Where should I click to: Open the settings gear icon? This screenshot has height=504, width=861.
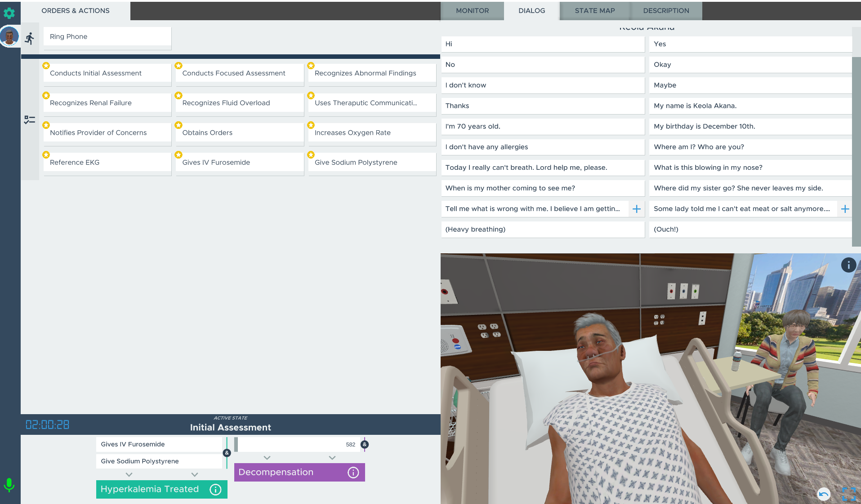click(9, 13)
